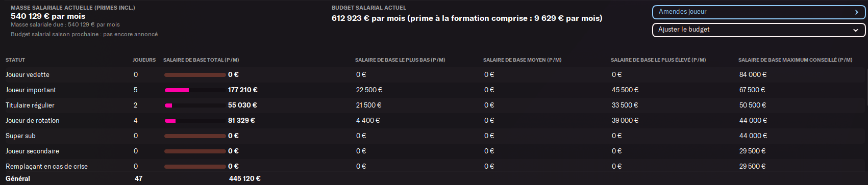
Task: Sort by Salaire de base moyen header
Action: coord(522,60)
